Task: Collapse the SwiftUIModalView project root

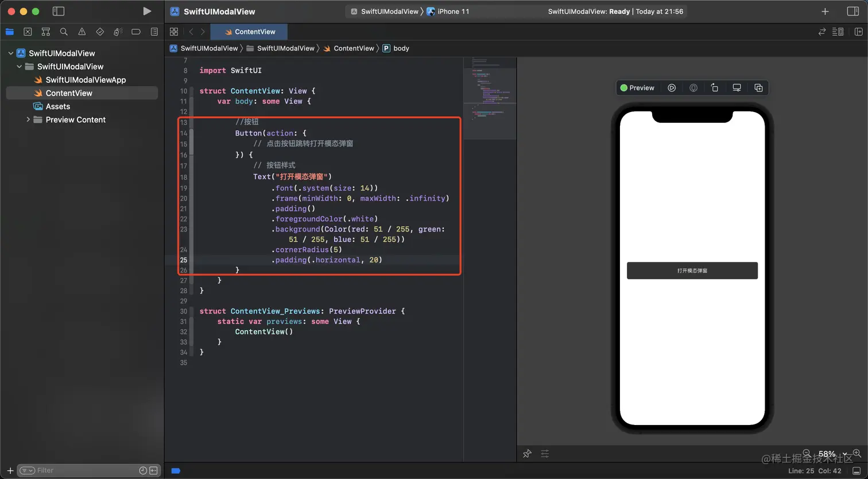Action: click(x=10, y=53)
